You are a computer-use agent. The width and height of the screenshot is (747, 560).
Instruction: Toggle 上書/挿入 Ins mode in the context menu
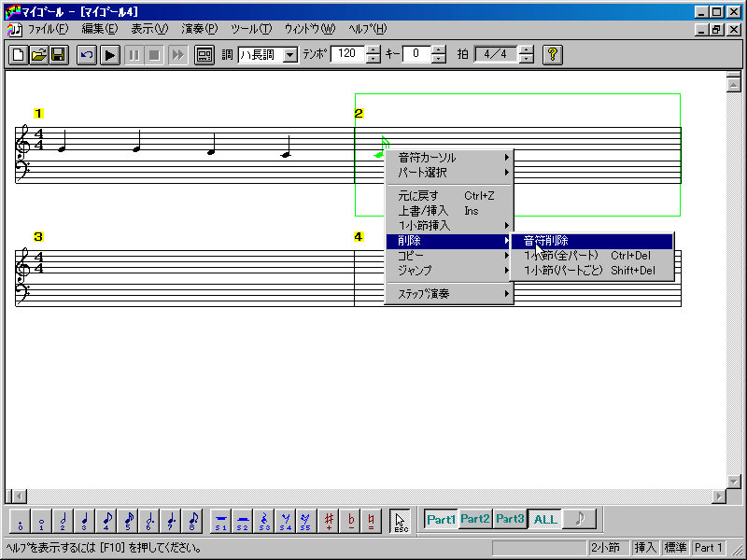pos(449,211)
